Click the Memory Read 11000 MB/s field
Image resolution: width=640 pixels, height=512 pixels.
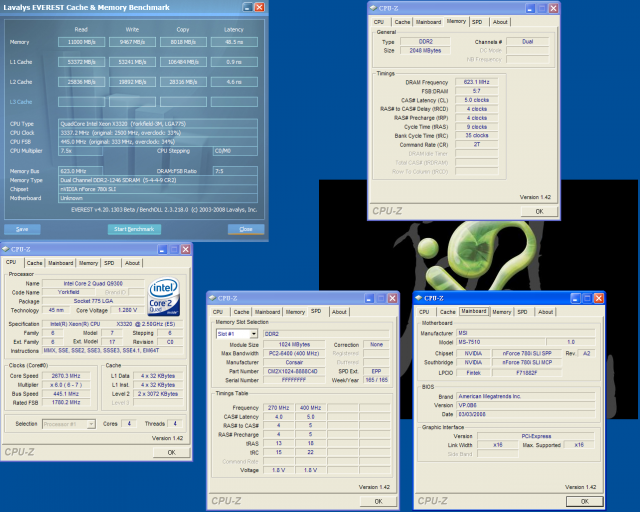(x=82, y=42)
